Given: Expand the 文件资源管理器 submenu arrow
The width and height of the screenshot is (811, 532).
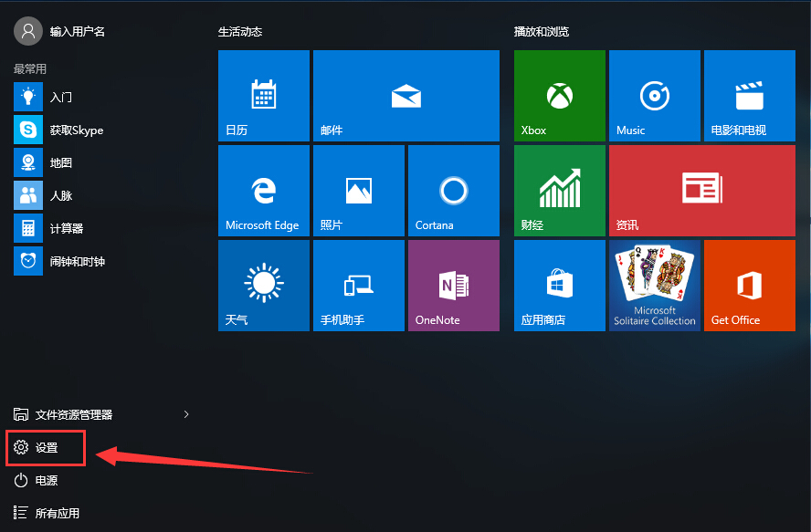Looking at the screenshot, I should click(186, 414).
